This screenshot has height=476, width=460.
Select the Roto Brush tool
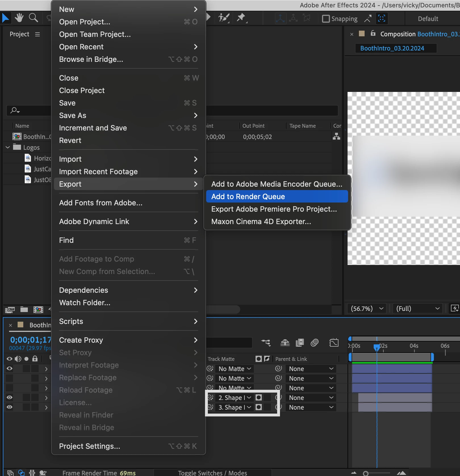[x=224, y=18]
